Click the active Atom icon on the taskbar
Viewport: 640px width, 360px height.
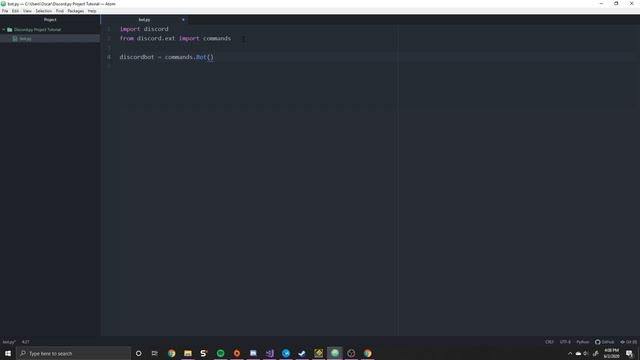click(335, 353)
